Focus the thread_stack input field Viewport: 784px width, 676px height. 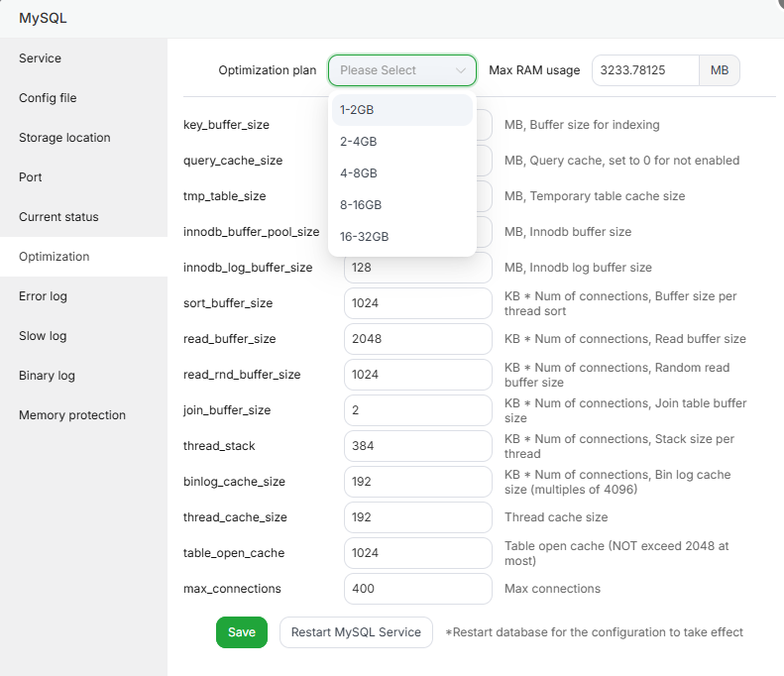418,446
